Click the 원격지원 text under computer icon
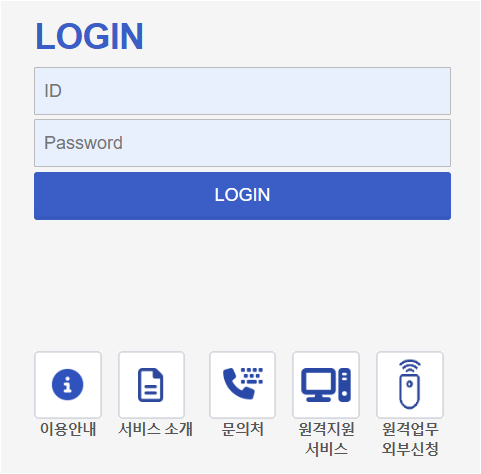The width and height of the screenshot is (481, 474). (326, 429)
